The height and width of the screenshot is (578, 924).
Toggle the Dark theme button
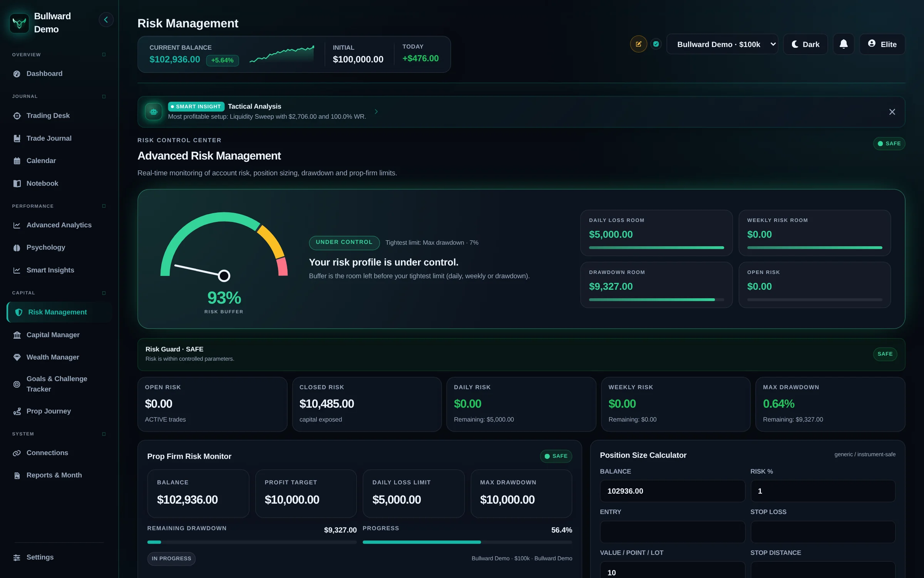pyautogui.click(x=805, y=44)
